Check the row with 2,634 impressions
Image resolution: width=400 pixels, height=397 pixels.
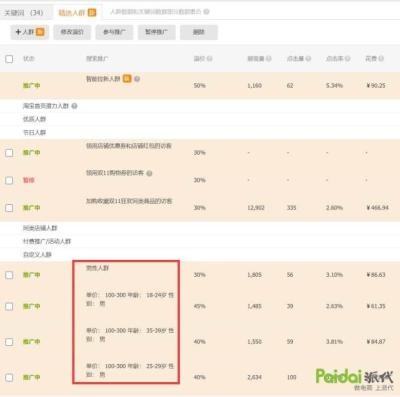point(9,377)
